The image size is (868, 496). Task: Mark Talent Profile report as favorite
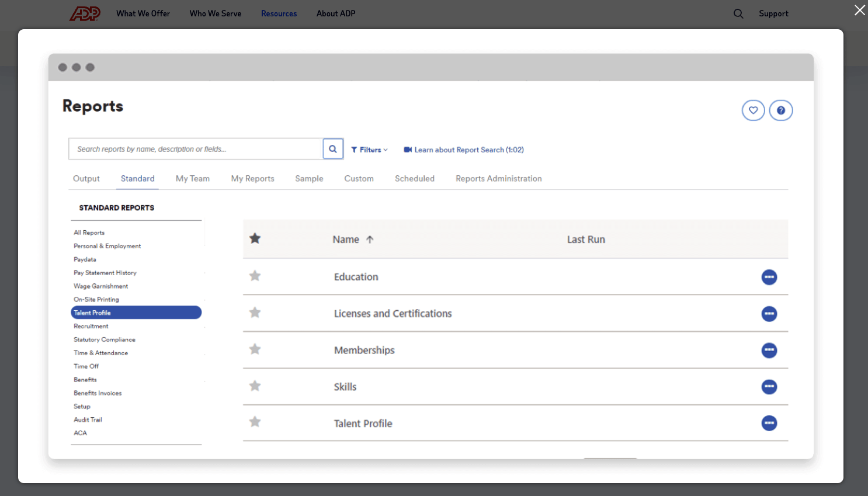pyautogui.click(x=255, y=422)
